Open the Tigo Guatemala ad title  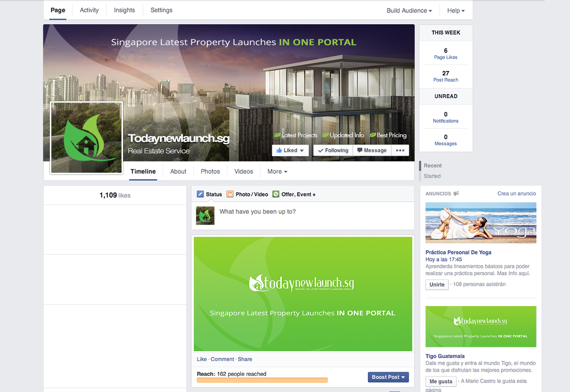click(445, 356)
